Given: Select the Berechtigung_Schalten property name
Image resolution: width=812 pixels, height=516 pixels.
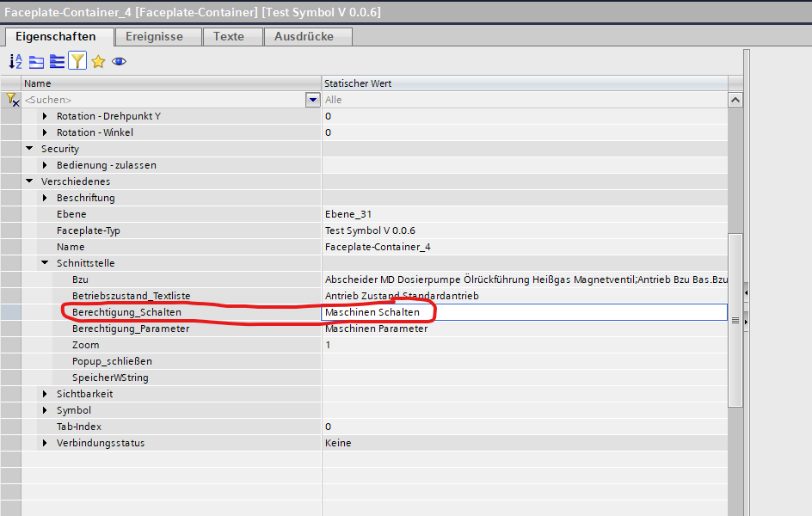Looking at the screenshot, I should click(x=127, y=312).
